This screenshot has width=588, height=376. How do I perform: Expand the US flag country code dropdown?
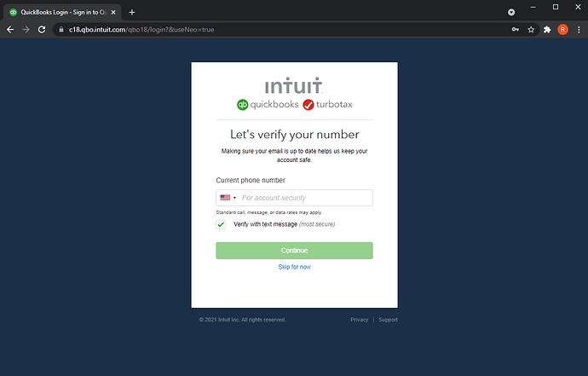[228, 198]
